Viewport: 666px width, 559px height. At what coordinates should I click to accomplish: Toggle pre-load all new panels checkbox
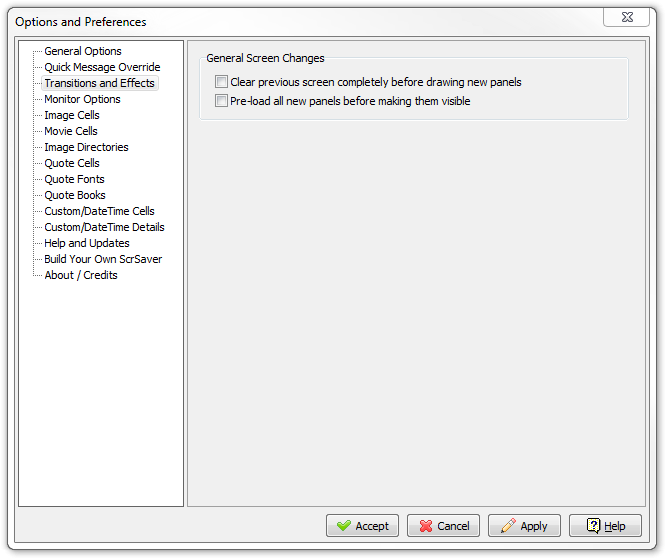tap(221, 101)
